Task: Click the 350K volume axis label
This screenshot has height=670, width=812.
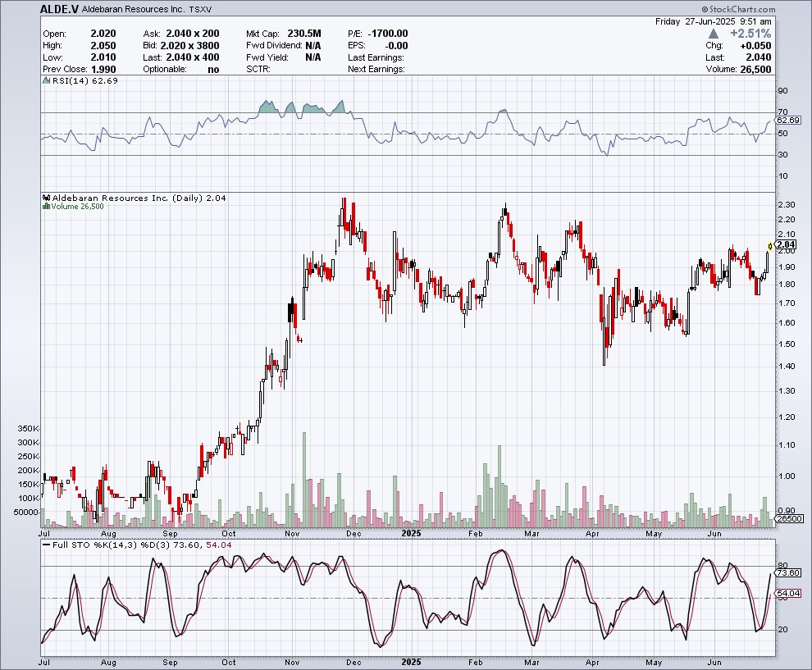Action: coord(28,429)
